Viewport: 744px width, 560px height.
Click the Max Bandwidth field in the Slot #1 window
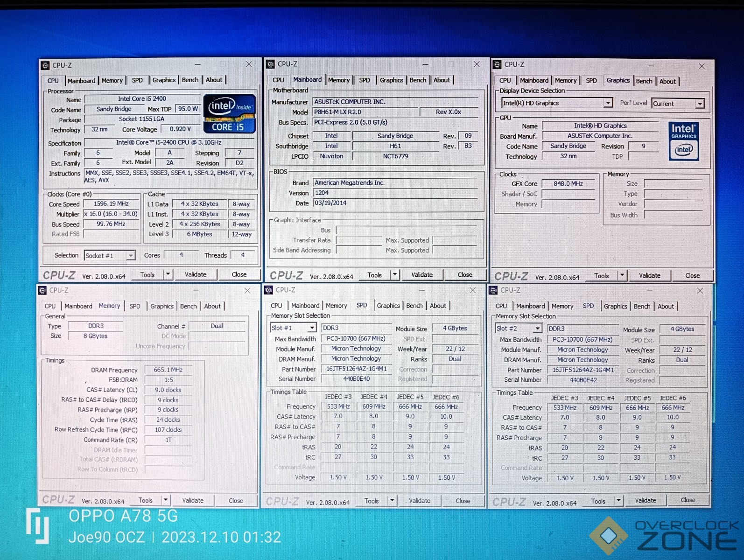[356, 339]
